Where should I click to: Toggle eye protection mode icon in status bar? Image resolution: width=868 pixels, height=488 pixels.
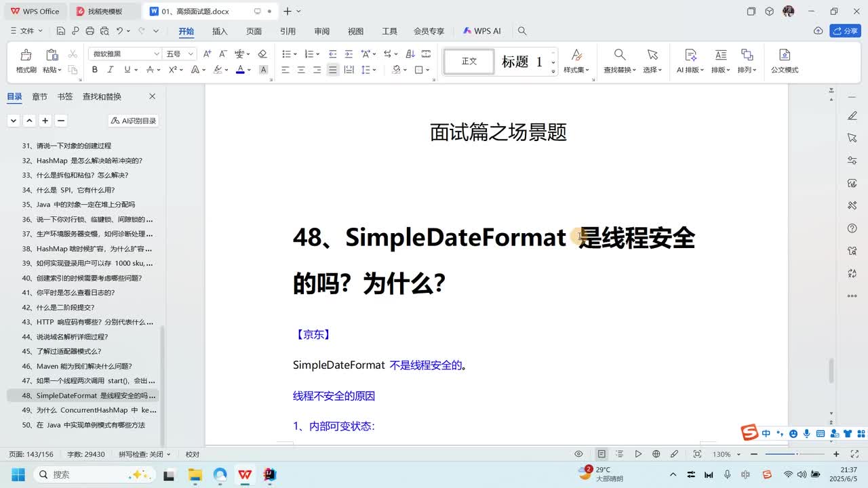coord(578,454)
